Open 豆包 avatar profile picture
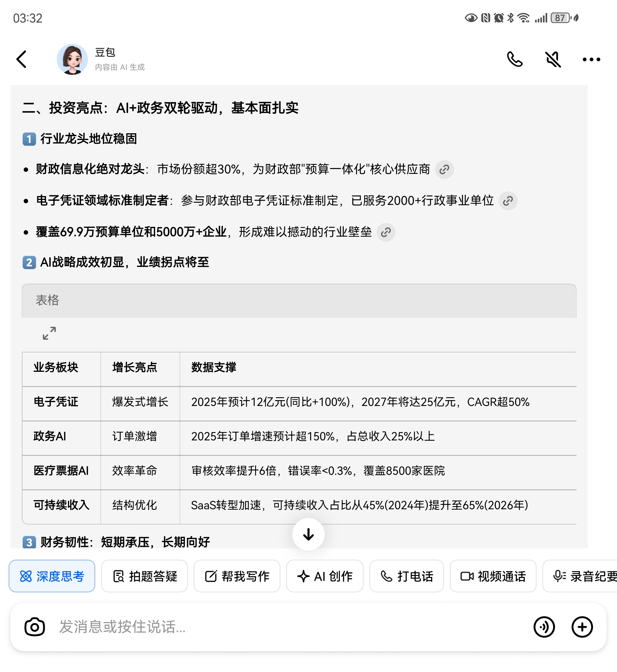This screenshot has height=672, width=617. point(72,59)
